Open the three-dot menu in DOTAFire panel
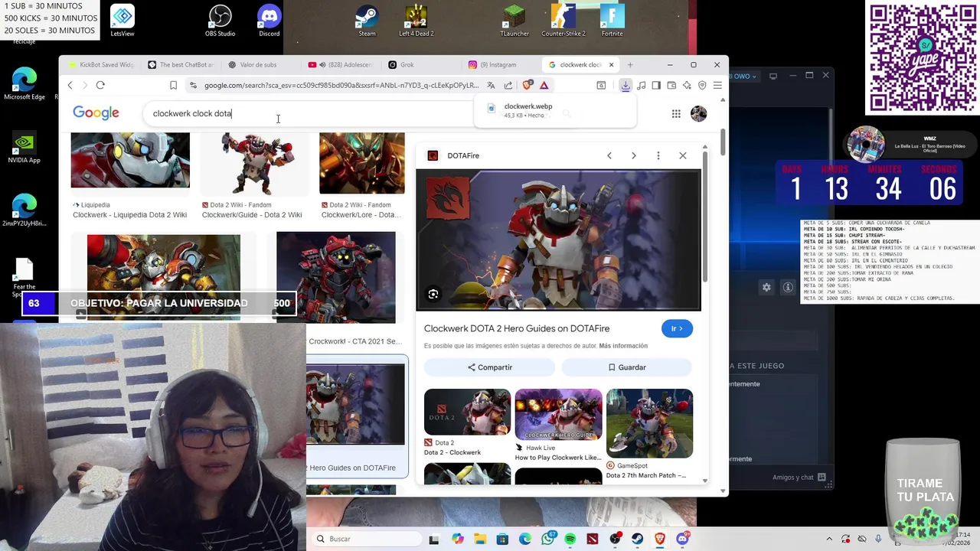 658,155
